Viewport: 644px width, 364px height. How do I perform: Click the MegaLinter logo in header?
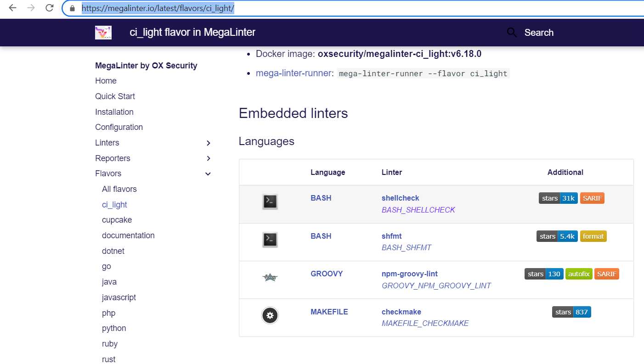[x=103, y=33]
